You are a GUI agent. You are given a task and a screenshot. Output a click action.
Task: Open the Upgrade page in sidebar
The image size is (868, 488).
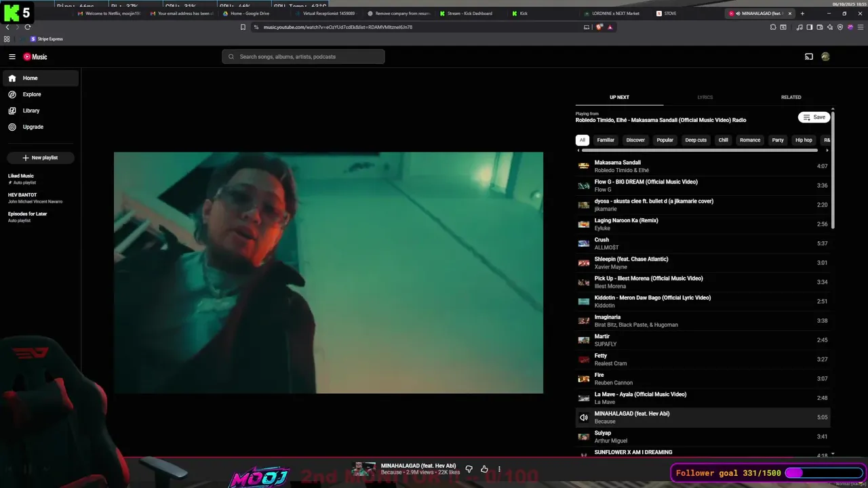(41, 127)
